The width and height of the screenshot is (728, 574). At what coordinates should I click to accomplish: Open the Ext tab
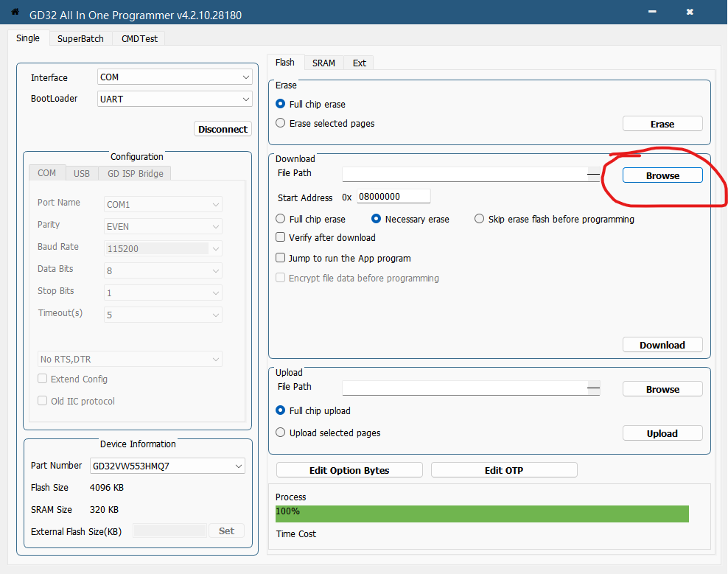click(x=359, y=63)
